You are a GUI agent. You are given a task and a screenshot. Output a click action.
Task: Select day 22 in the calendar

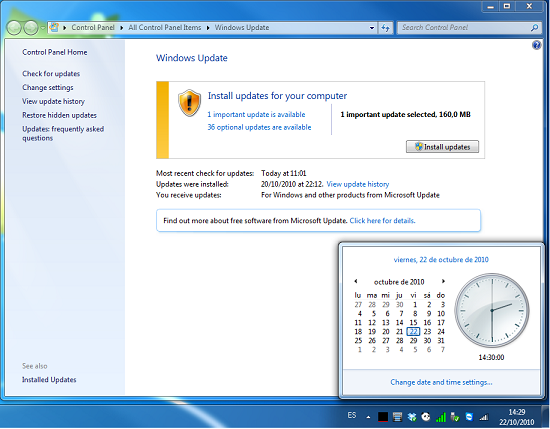[414, 331]
